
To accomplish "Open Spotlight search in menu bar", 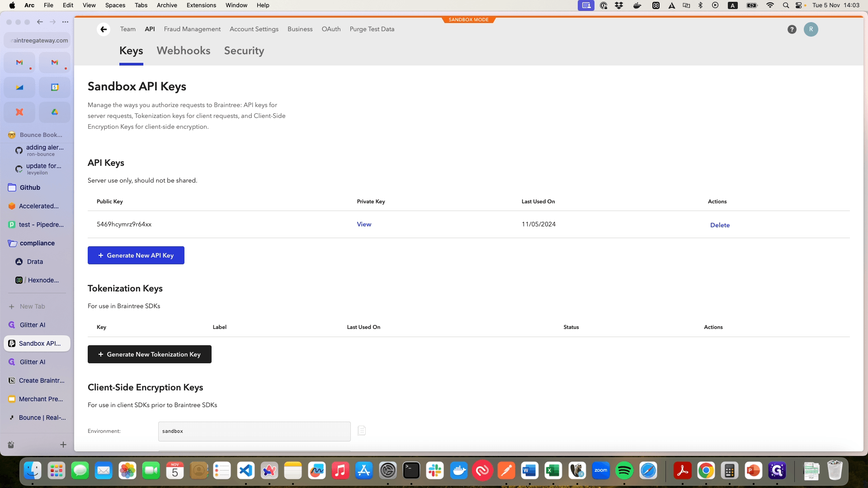I will pyautogui.click(x=786, y=5).
